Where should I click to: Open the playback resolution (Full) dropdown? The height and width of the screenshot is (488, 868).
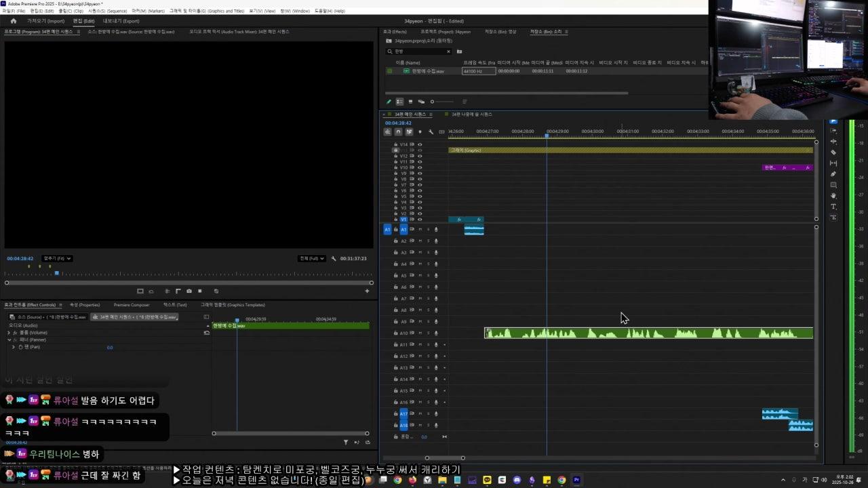tap(312, 258)
